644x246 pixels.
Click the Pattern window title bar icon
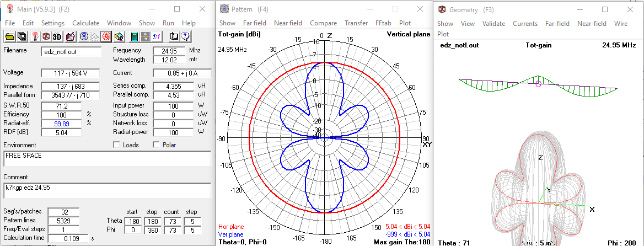[224, 9]
